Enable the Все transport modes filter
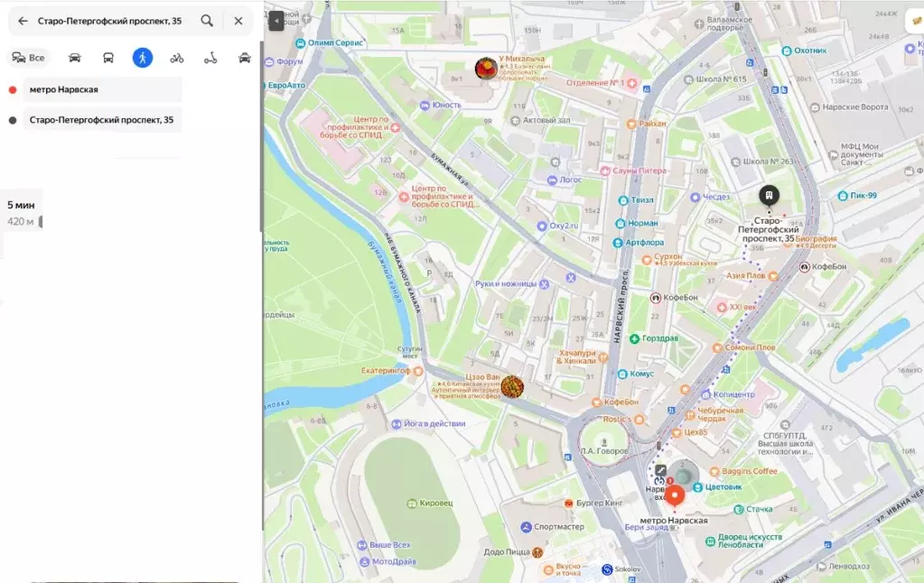Screen dimensions: 924x583 30,57
